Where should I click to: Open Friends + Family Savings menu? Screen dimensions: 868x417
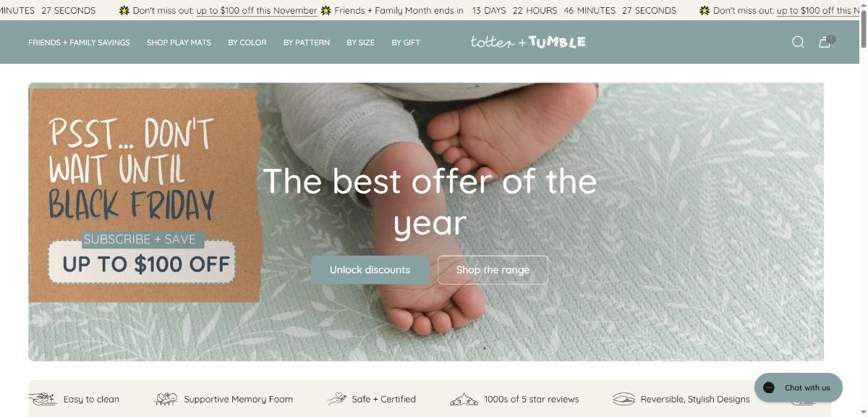79,43
